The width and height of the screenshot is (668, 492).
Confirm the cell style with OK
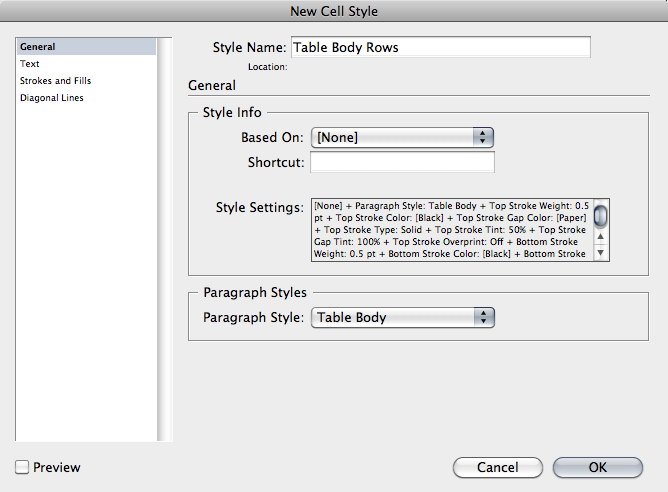[598, 467]
